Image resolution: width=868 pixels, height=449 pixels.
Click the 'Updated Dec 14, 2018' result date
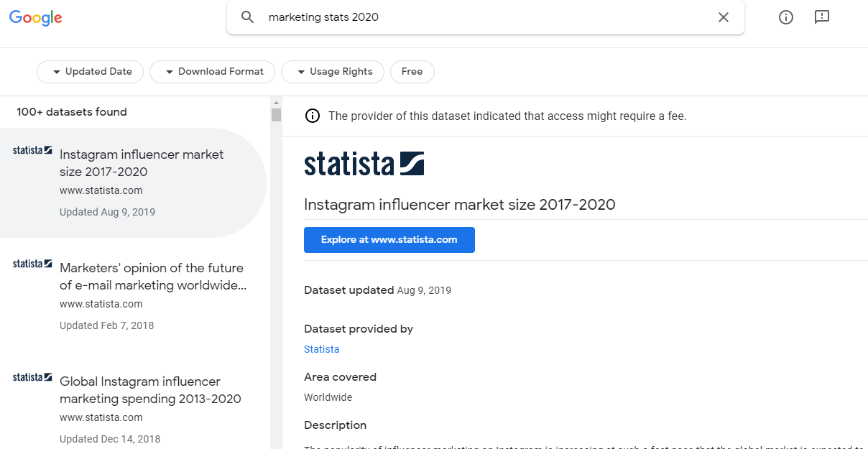click(110, 439)
